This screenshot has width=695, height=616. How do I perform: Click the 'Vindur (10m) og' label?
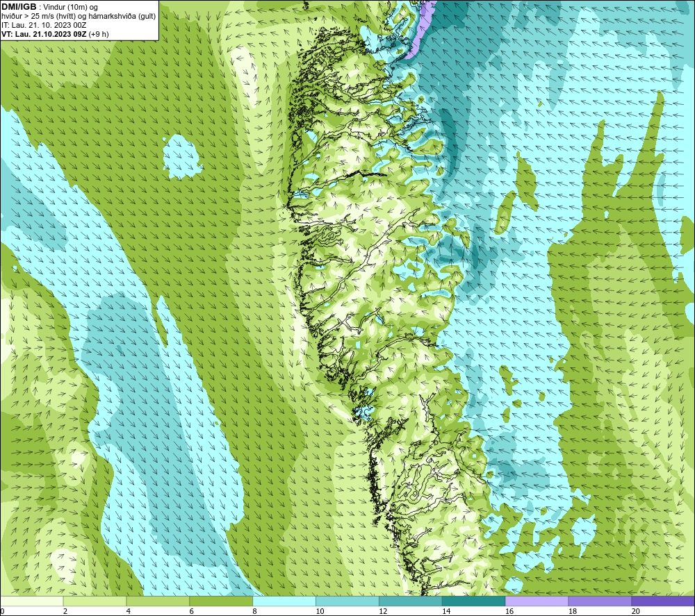70,8
